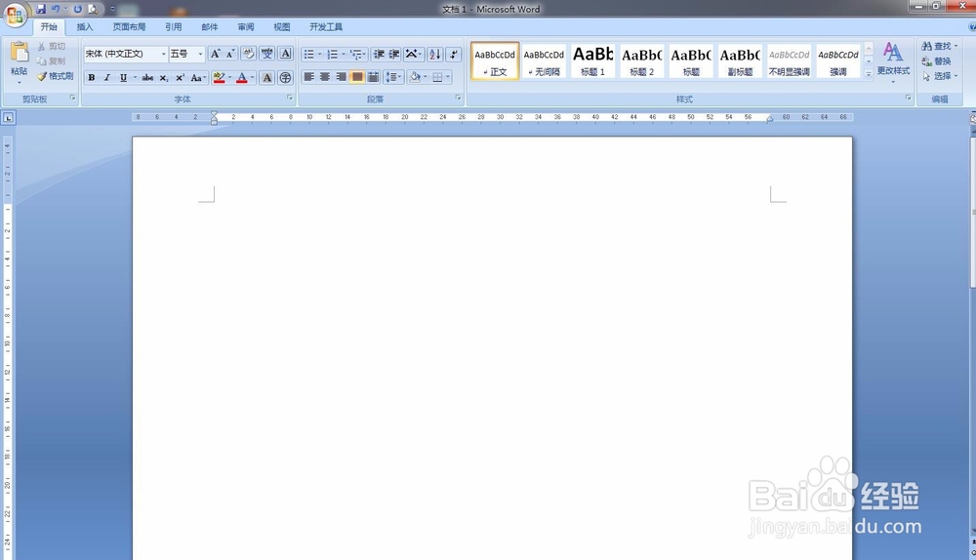Expand the styles gallery more button
976x560 pixels.
[869, 73]
